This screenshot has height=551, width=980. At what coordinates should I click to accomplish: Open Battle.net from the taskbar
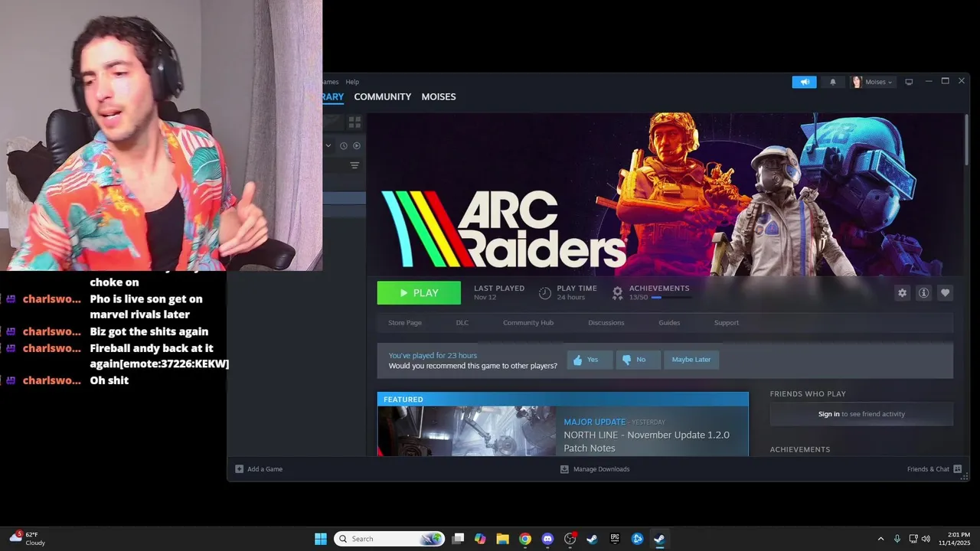click(x=637, y=539)
